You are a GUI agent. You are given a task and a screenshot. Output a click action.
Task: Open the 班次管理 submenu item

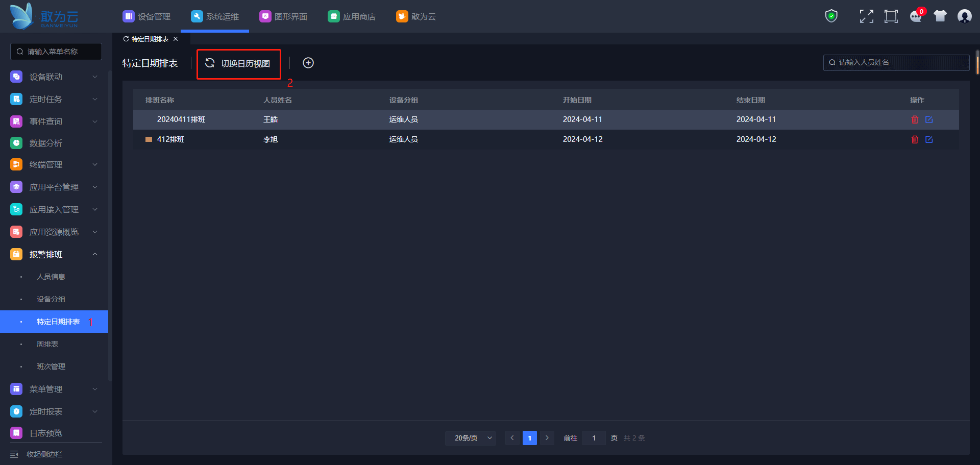click(51, 366)
